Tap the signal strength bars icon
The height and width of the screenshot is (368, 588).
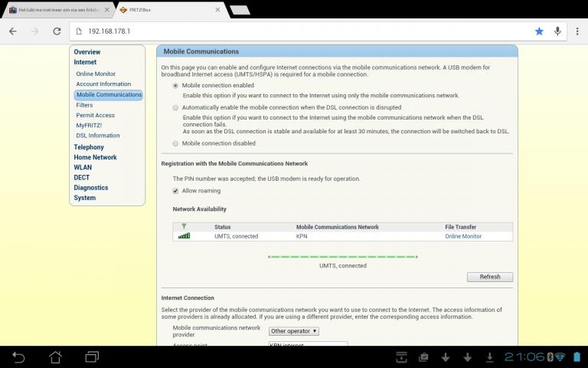pos(184,236)
